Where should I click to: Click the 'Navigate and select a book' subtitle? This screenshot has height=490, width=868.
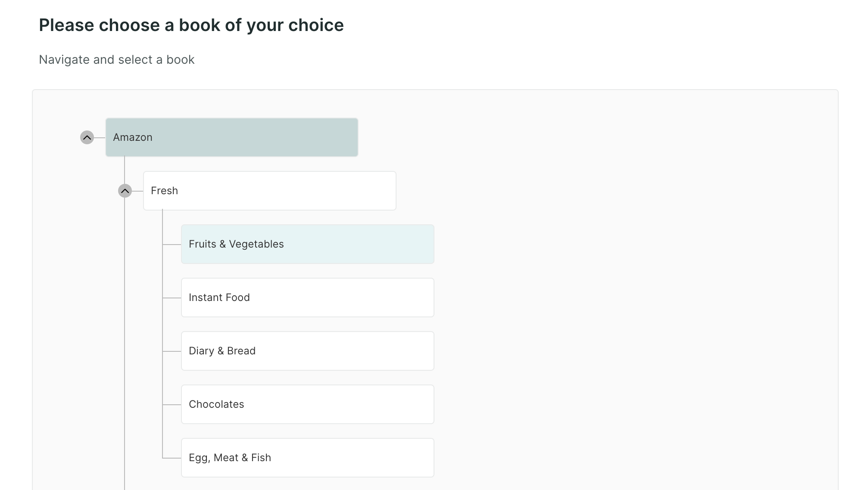click(x=117, y=59)
